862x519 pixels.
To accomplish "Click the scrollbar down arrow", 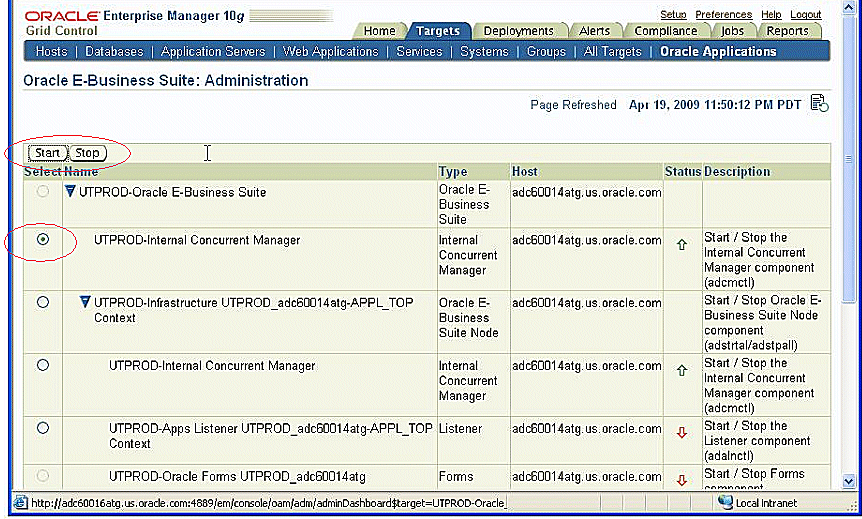I will (849, 480).
